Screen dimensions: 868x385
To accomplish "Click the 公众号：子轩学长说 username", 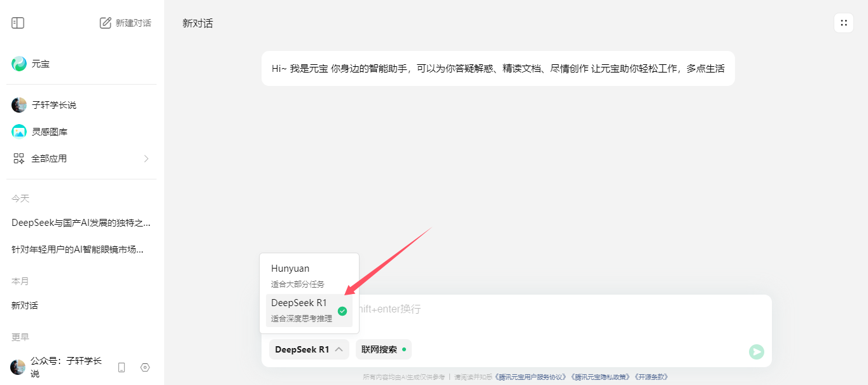I will pyautogui.click(x=66, y=367).
